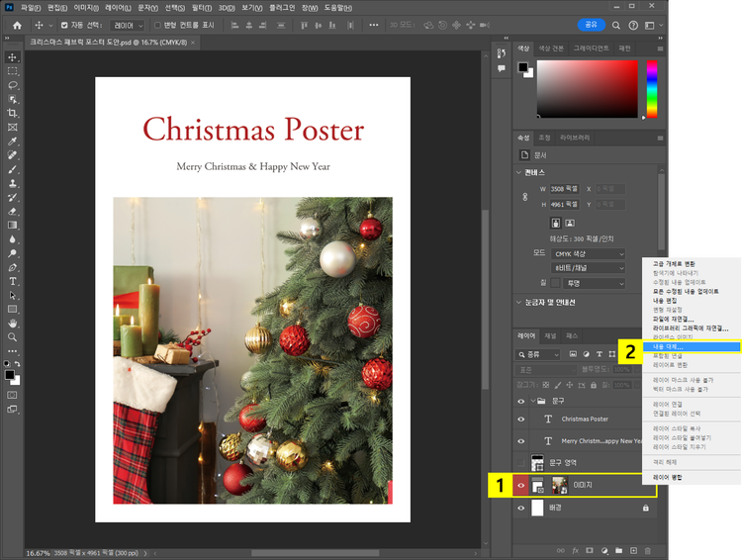The width and height of the screenshot is (742, 560).
Task: Select the Horizontal Type tool
Action: tap(13, 281)
